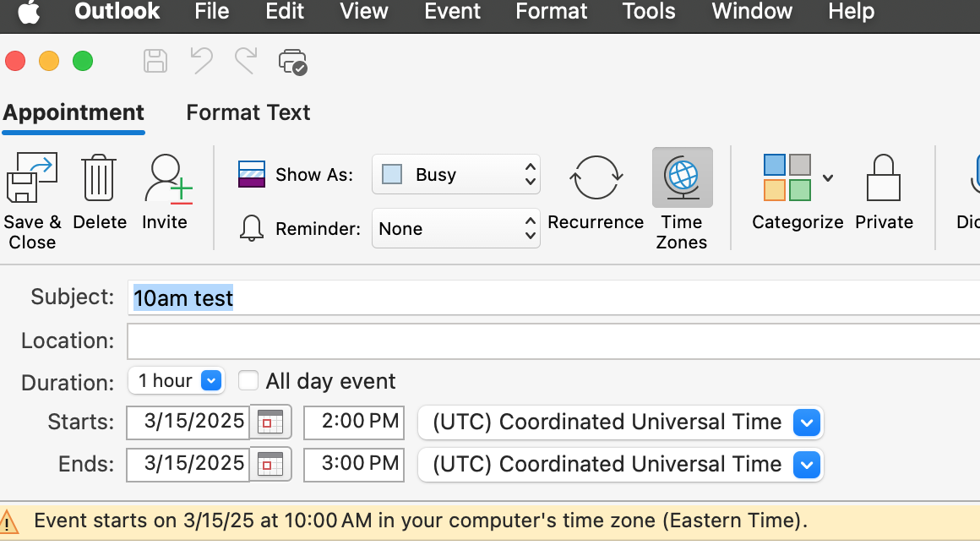
Task: Click the Save floppy disk icon
Action: pyautogui.click(x=155, y=62)
